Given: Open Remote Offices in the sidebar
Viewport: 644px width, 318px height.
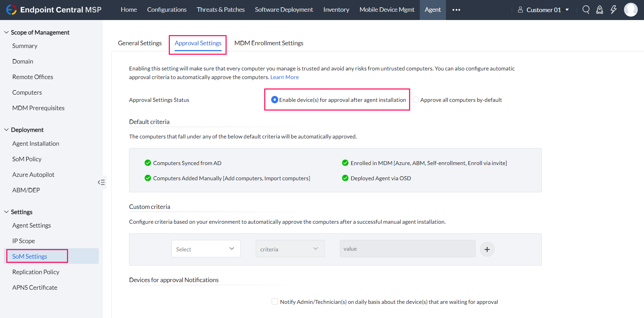Looking at the screenshot, I should pyautogui.click(x=33, y=77).
